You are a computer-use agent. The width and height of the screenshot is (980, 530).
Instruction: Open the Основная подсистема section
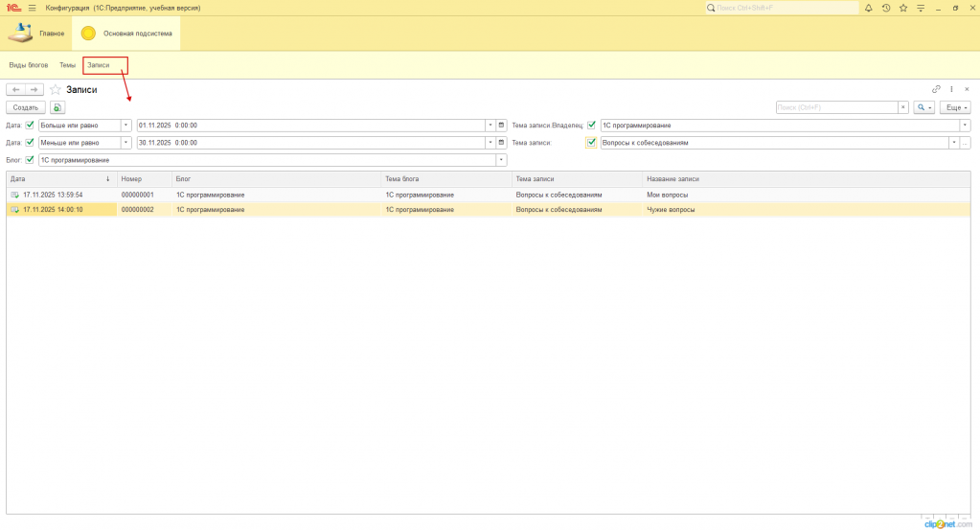click(126, 34)
